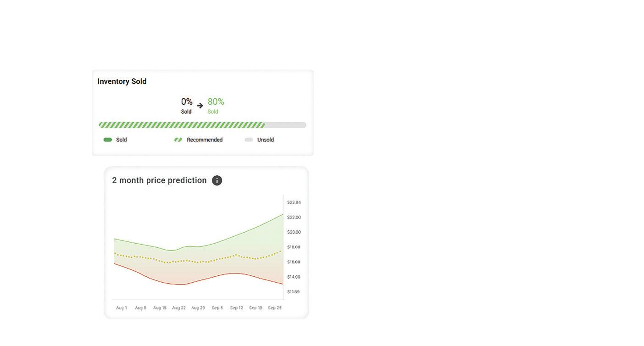Screen dimensions: 644x346
Task: Click the Inventory Sold heading
Action: pyautogui.click(x=122, y=81)
